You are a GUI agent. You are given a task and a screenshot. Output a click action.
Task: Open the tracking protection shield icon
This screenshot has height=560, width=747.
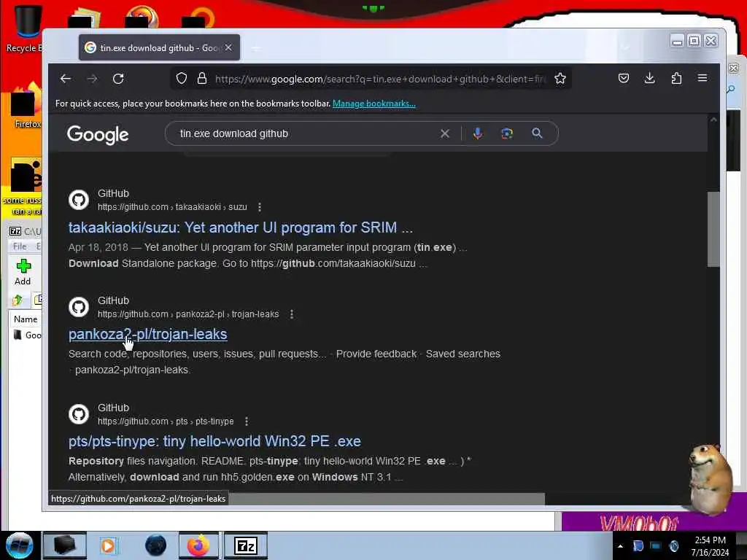(x=182, y=78)
